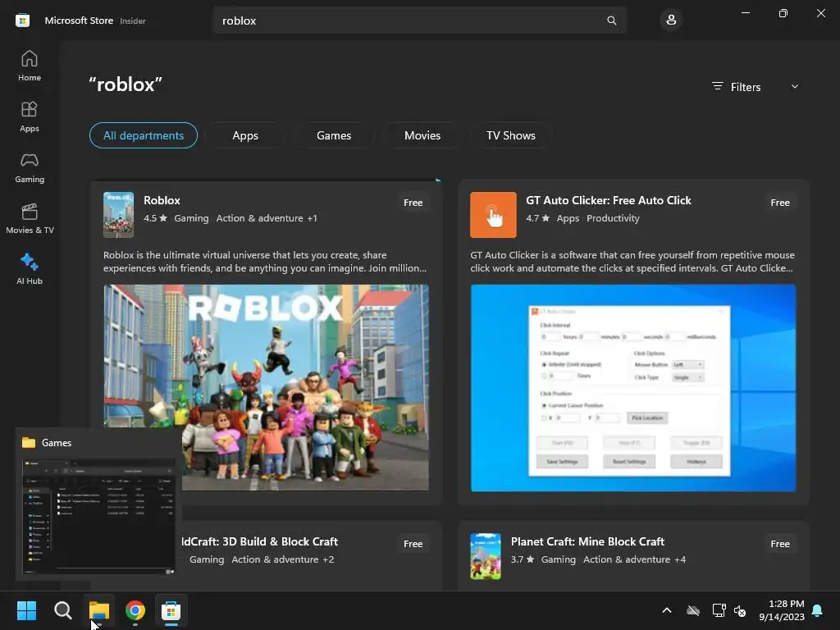Click Action & adventure +1 on Roblox

point(267,218)
